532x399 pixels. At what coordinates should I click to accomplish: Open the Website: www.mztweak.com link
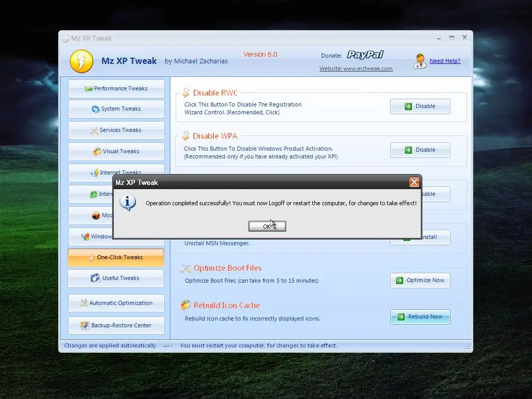pos(356,69)
